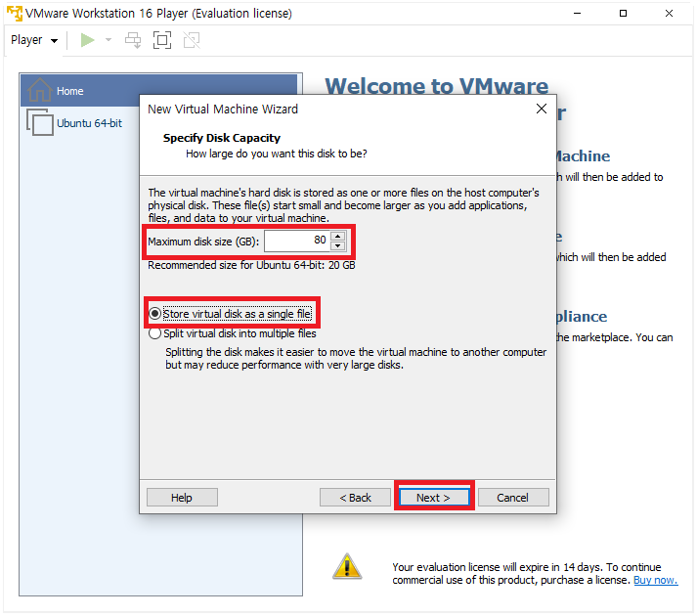Click the Unity mode toolbar icon
The width and height of the screenshot is (697, 616).
pyautogui.click(x=192, y=40)
